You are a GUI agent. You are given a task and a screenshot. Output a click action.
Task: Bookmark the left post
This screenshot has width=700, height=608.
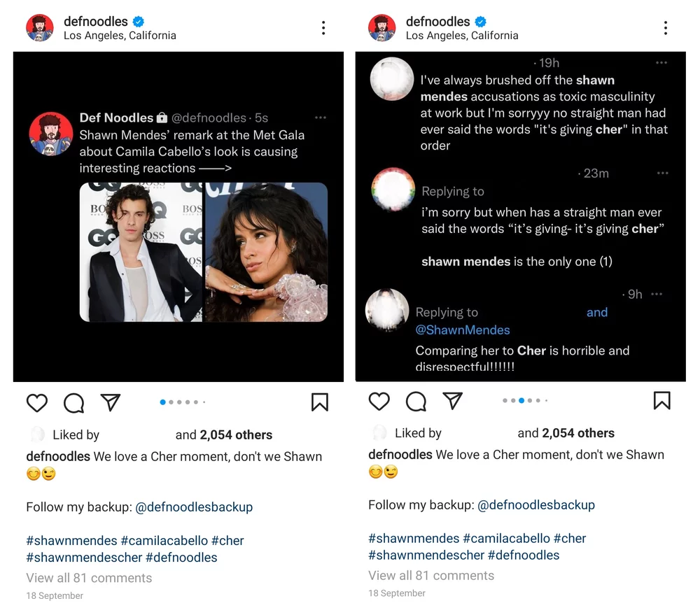[320, 402]
